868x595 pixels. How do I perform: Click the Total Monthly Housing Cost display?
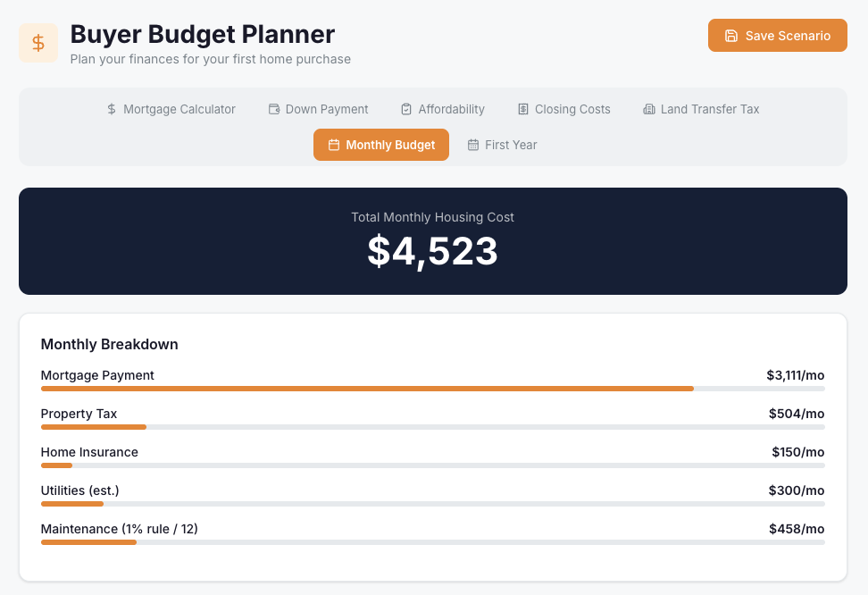point(432,241)
